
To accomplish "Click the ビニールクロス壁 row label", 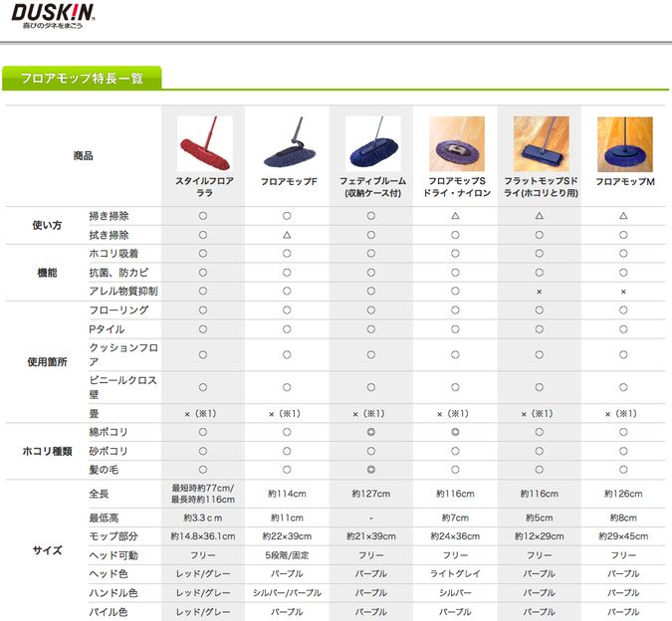I will click(x=123, y=387).
